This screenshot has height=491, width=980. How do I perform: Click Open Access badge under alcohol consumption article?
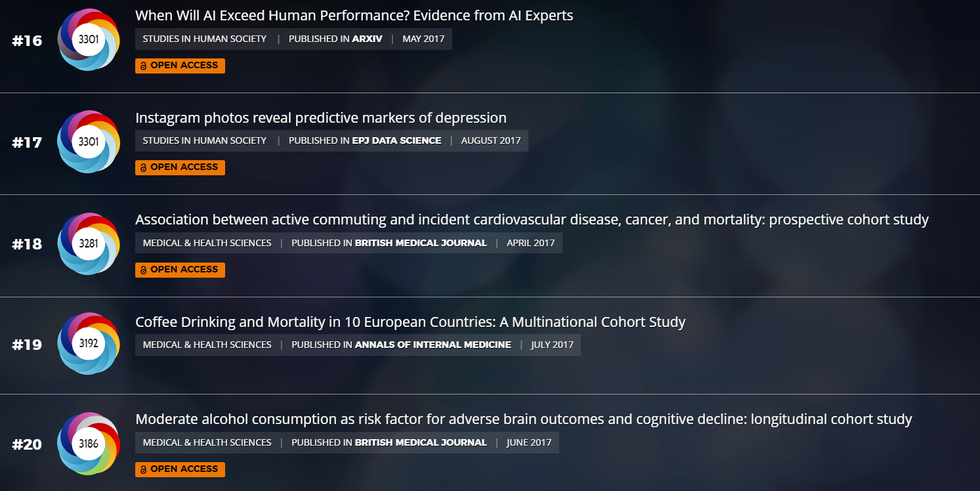[180, 469]
